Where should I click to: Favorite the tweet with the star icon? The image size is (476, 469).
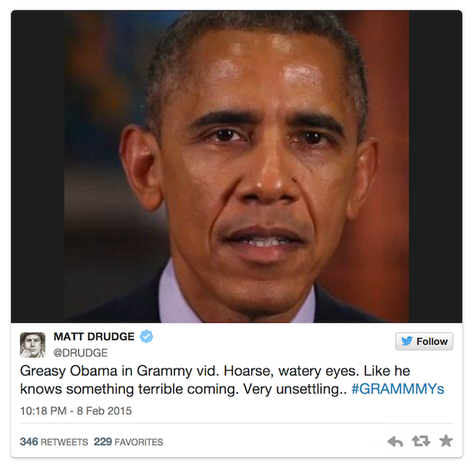pyautogui.click(x=446, y=441)
